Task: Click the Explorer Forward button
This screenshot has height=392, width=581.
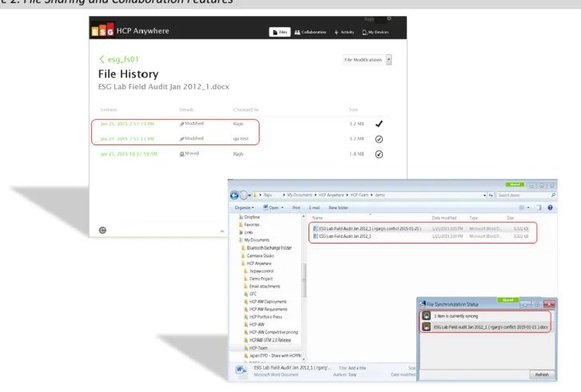Action: (x=244, y=195)
